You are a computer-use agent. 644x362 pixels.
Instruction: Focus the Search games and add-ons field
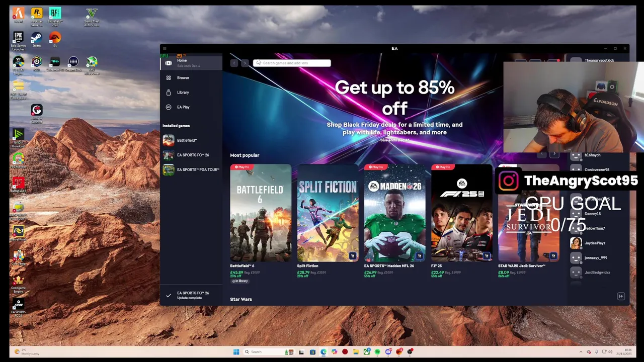292,63
